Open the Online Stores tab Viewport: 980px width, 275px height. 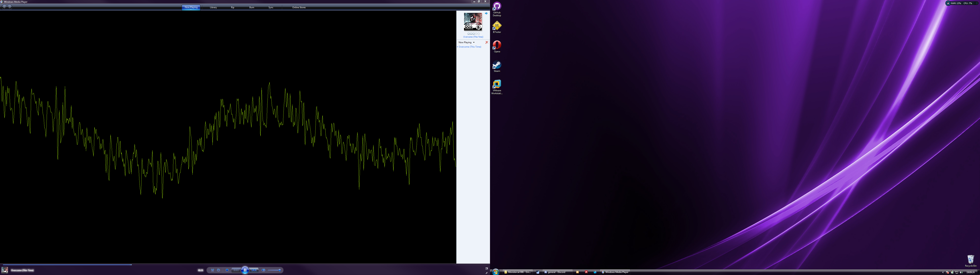click(x=299, y=7)
